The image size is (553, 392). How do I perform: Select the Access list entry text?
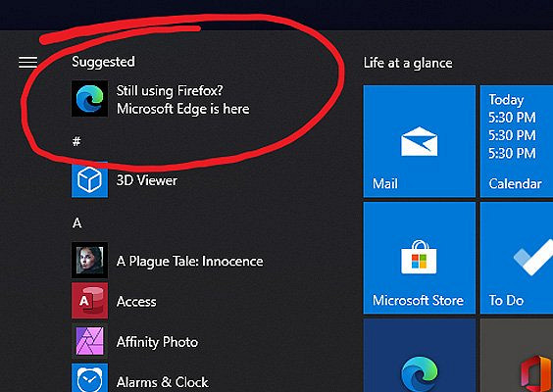[x=136, y=302]
